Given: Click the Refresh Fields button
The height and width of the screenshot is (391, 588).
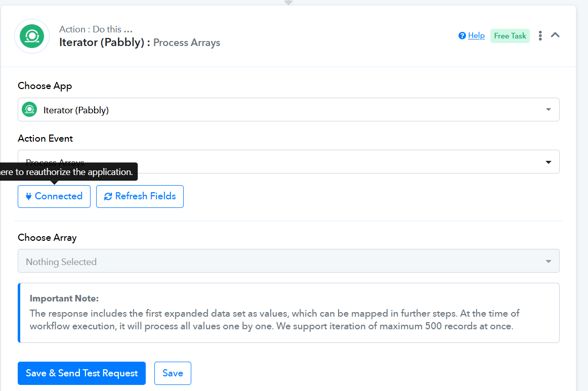Looking at the screenshot, I should coord(140,196).
